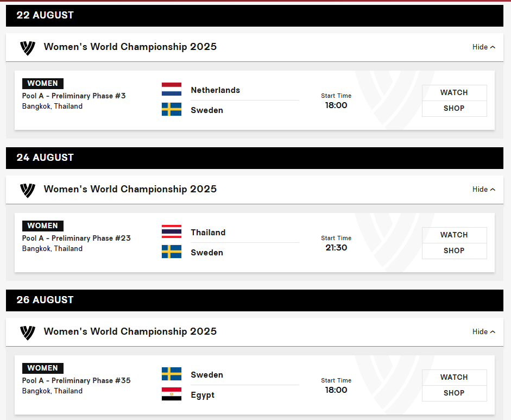Image resolution: width=511 pixels, height=420 pixels.
Task: Watch the Netherlands vs Sweden match
Action: tap(454, 93)
